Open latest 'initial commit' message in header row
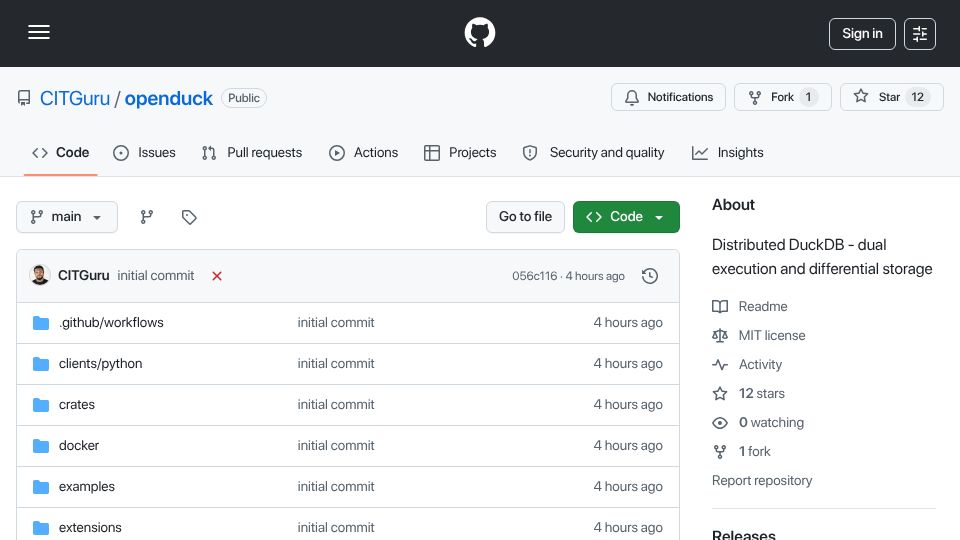Viewport: 960px width, 540px height. click(x=156, y=276)
